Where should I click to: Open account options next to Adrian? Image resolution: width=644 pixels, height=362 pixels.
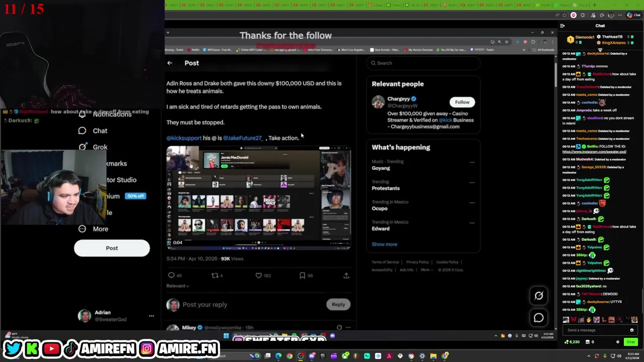[x=151, y=316]
